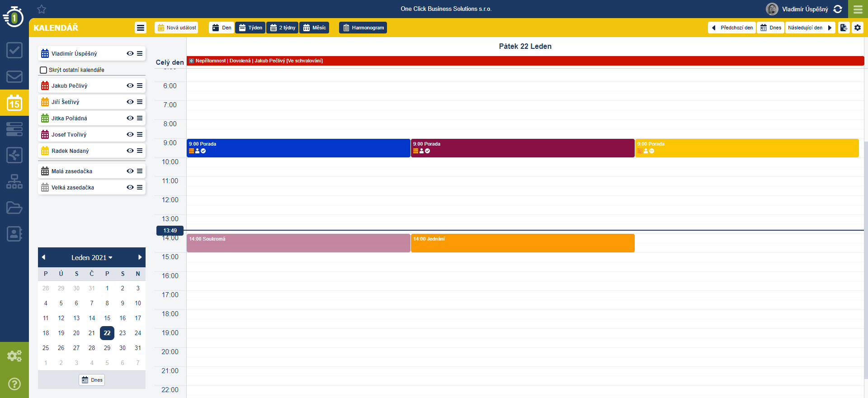Open Leden 2021 month dropdown
Viewport: 868px width, 398px height.
(x=92, y=257)
